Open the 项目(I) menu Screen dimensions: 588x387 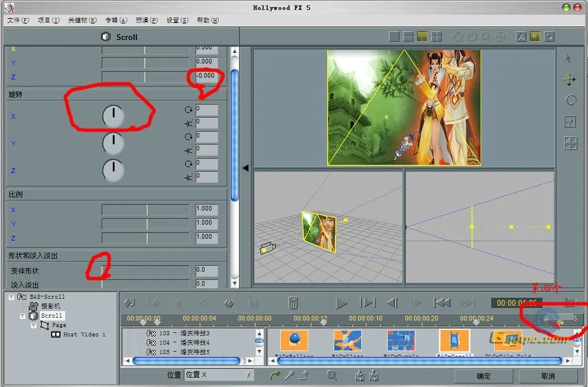click(x=48, y=19)
